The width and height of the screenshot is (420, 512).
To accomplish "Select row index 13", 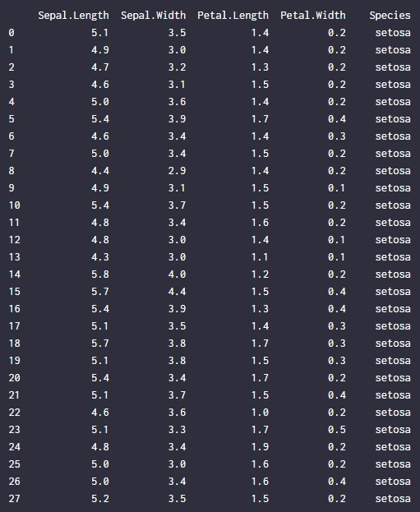I will [14, 257].
